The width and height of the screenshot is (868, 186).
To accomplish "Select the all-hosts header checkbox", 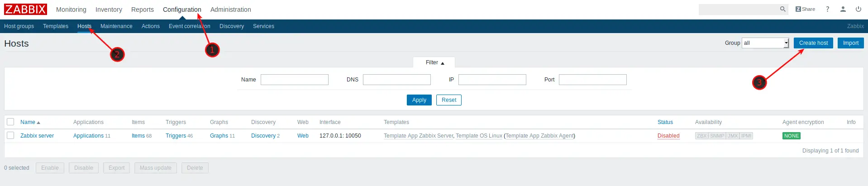I will [10, 122].
